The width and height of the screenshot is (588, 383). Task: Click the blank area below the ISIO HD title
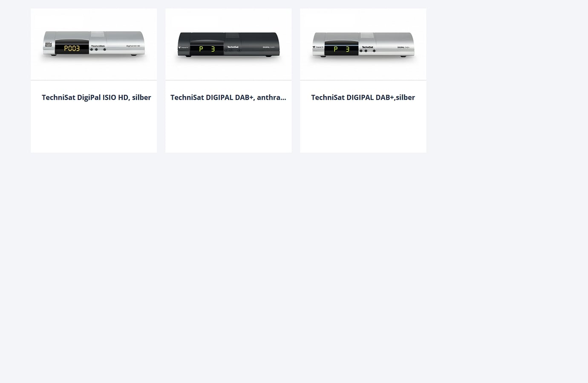[94, 128]
